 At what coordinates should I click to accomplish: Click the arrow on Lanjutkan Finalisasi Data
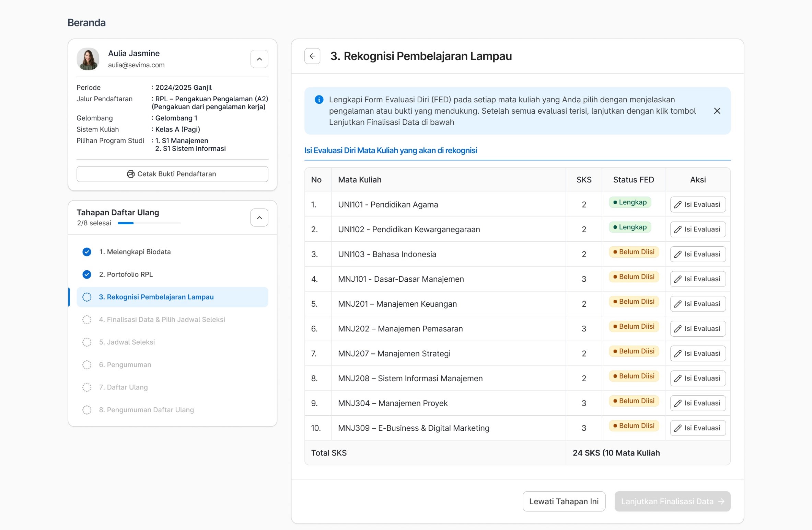(721, 501)
